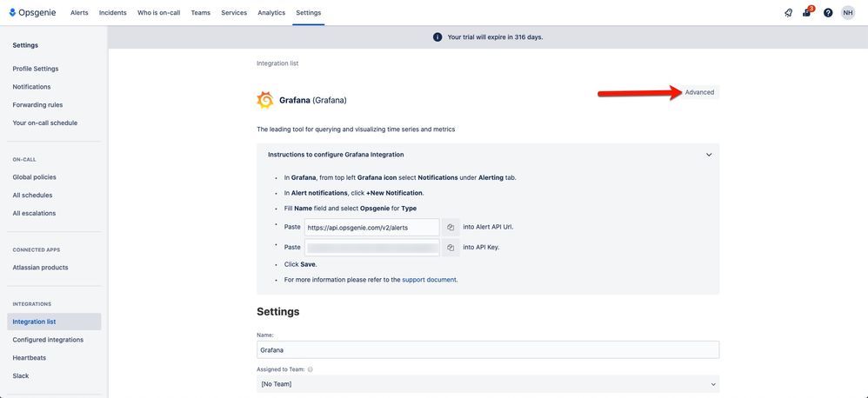Open Your on-call schedule
This screenshot has width=868, height=398.
click(x=45, y=123)
